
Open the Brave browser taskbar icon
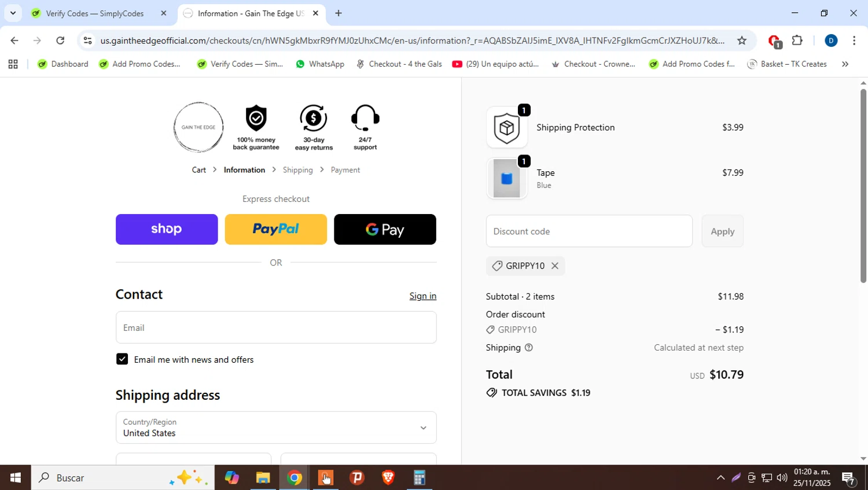click(388, 478)
